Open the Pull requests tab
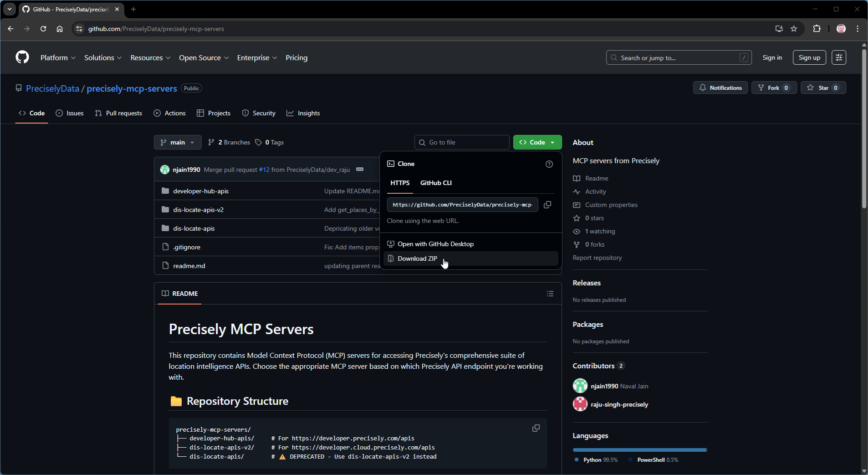The height and width of the screenshot is (475, 868). (x=119, y=113)
